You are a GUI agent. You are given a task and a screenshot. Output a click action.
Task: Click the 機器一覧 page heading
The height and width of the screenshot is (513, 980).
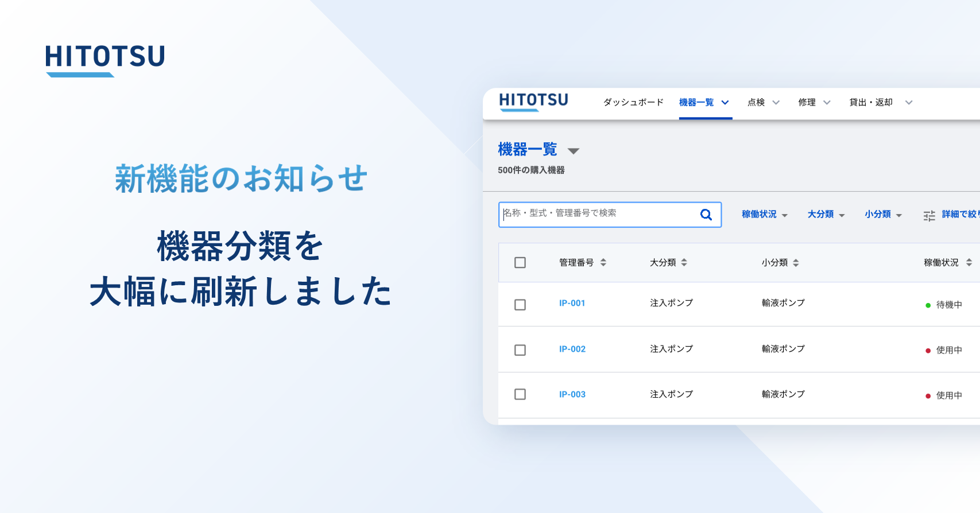[x=528, y=150]
